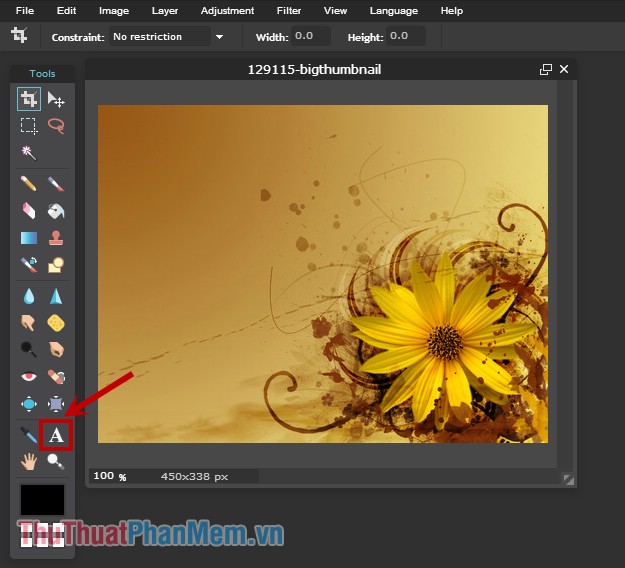Select the Move tool
The image size is (625, 568).
[x=56, y=99]
